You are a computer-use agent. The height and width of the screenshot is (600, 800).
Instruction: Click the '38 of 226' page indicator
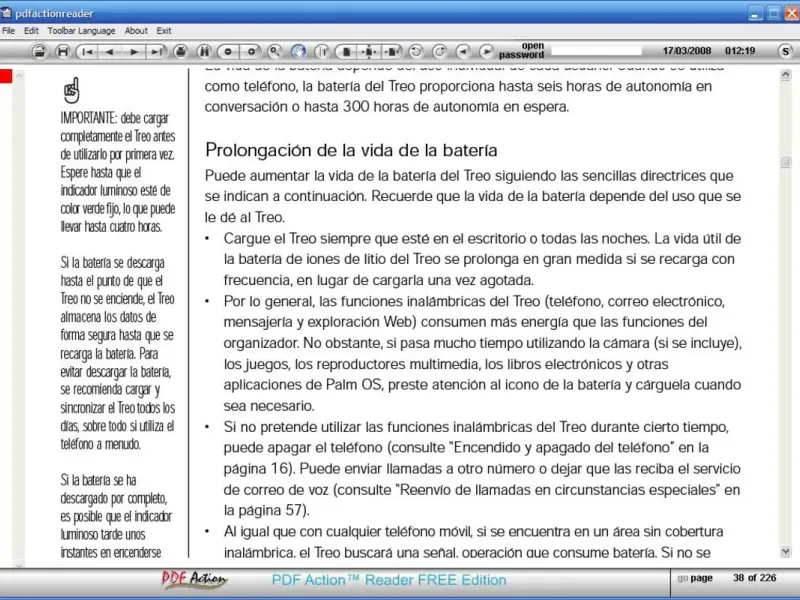(x=754, y=578)
